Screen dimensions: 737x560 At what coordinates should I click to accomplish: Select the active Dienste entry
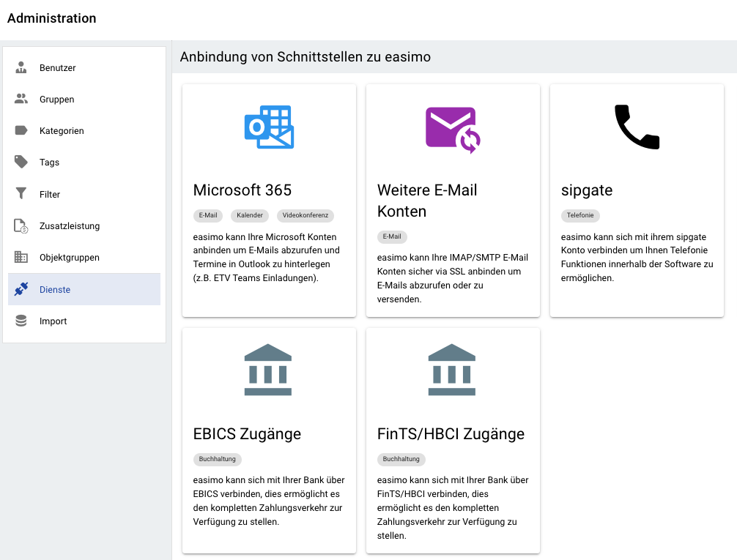tap(84, 289)
